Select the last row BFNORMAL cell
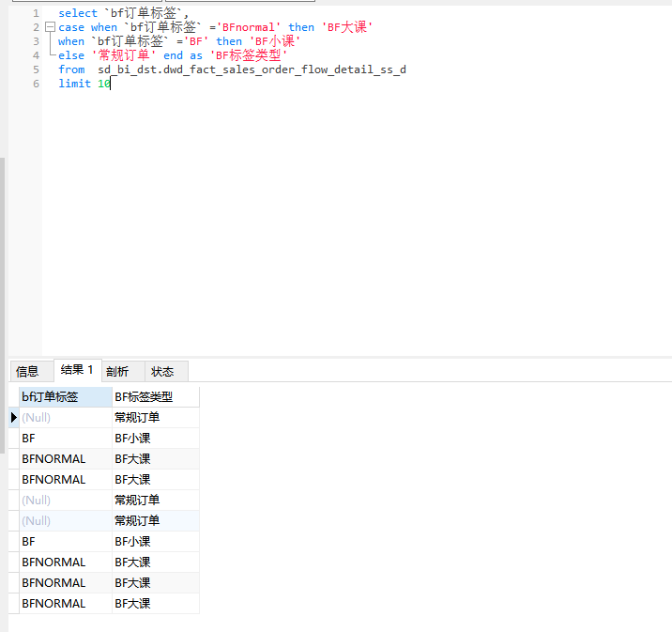 66,603
